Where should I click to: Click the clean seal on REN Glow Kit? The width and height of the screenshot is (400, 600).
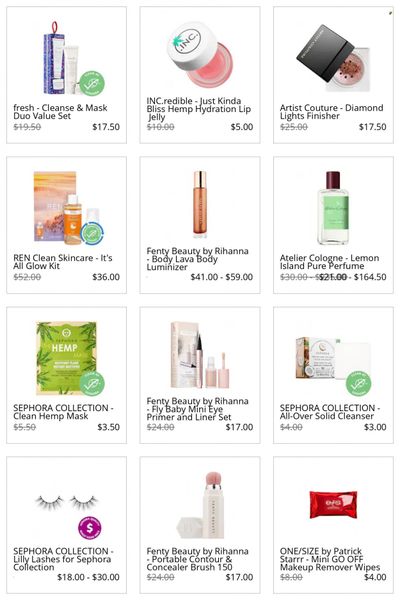click(92, 232)
